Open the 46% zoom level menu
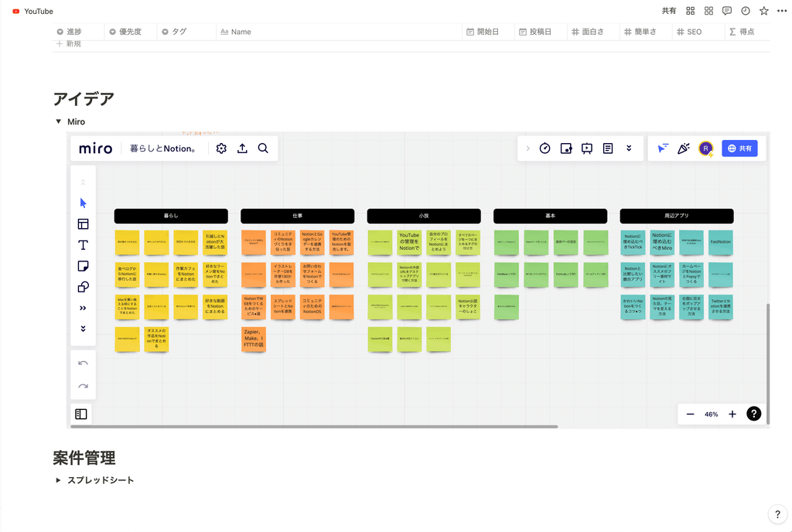The width and height of the screenshot is (792, 532). [712, 414]
